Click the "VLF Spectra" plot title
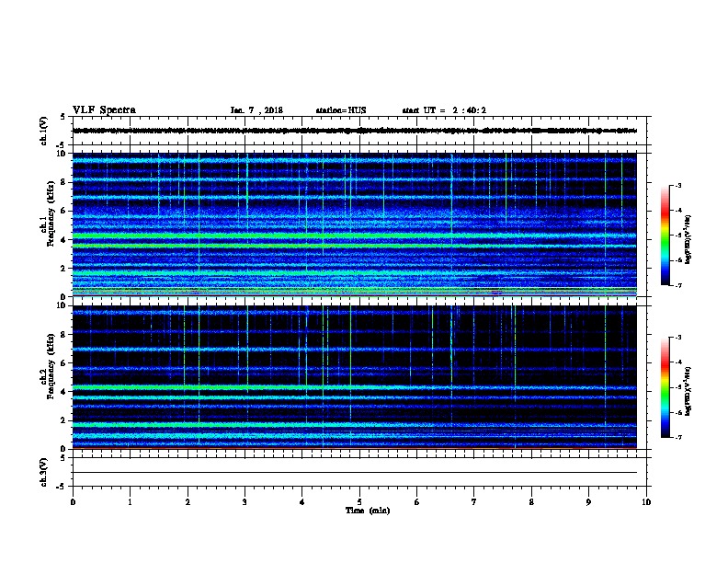728x563 pixels. click(x=105, y=110)
